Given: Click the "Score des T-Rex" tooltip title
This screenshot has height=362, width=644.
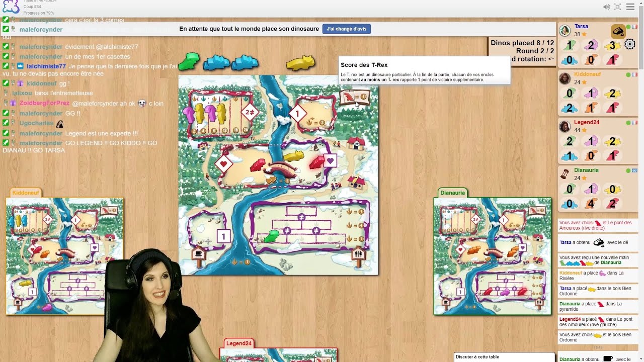Looking at the screenshot, I should tap(364, 65).
